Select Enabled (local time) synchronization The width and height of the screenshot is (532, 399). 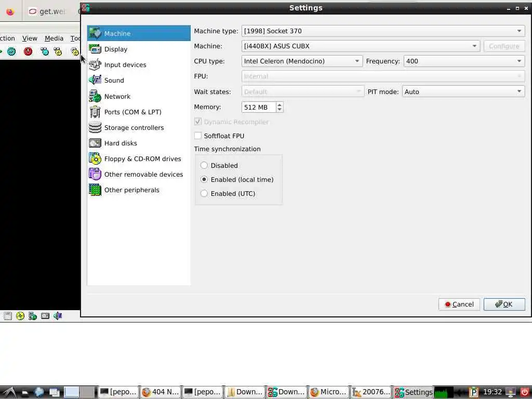[204, 179]
